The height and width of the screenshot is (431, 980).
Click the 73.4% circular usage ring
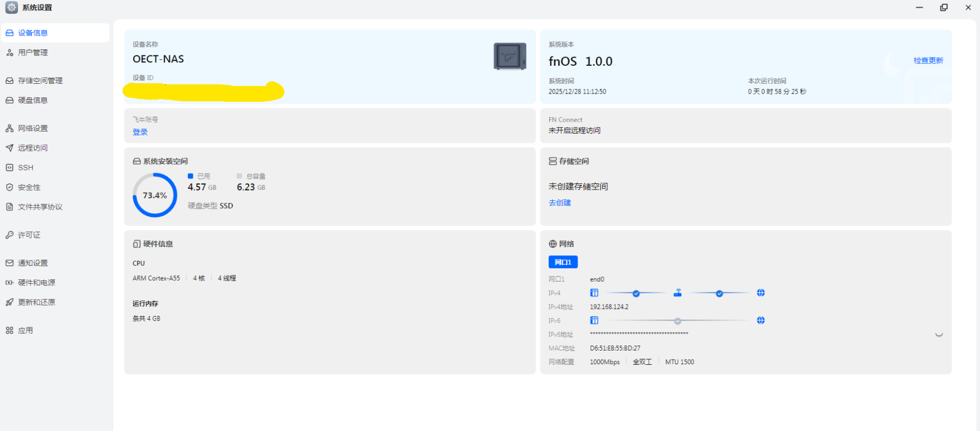[155, 195]
